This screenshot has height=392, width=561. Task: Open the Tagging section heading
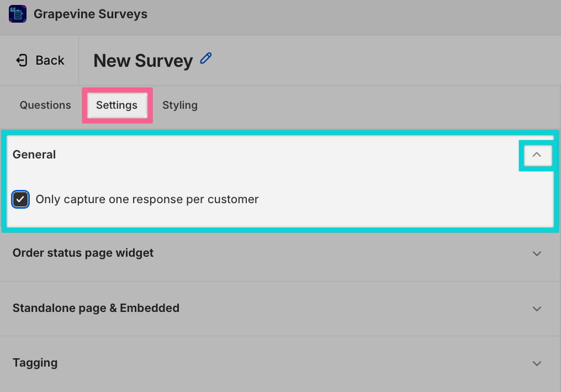(x=35, y=363)
